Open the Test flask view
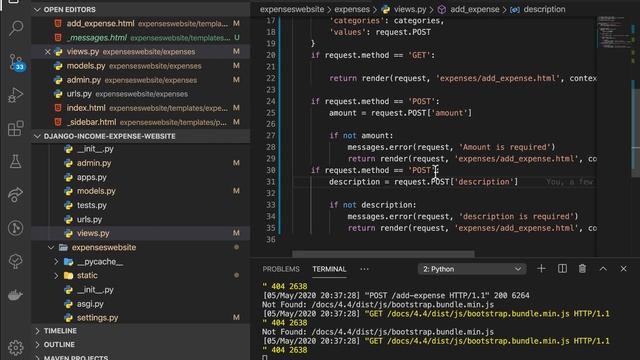Viewport: 640px width, 360px height. 16,162
